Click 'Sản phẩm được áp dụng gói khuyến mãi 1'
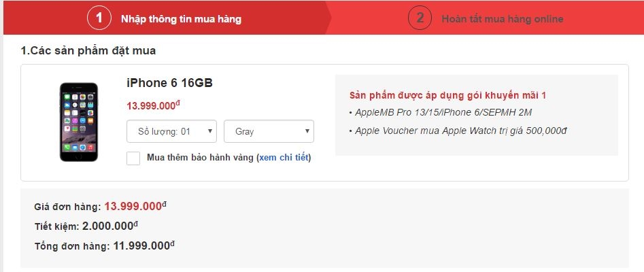 click(447, 96)
